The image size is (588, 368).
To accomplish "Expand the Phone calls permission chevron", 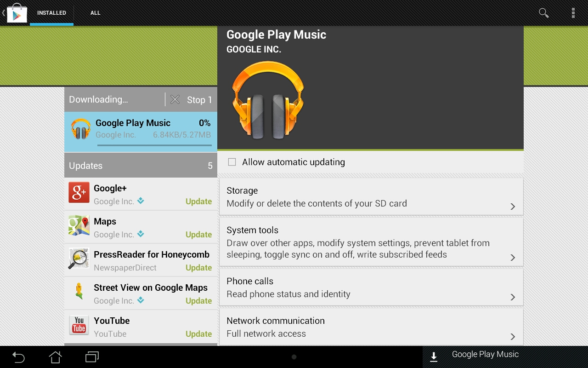I will (513, 297).
